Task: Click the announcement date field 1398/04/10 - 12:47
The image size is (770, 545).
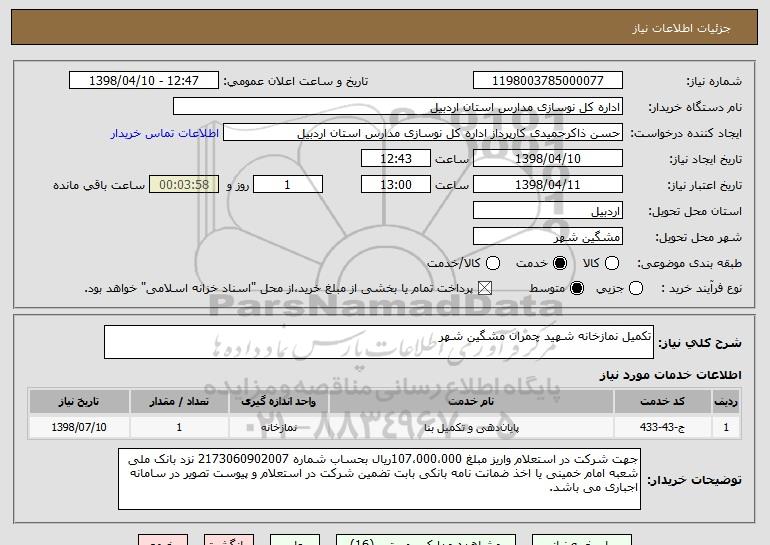Action: (x=144, y=81)
